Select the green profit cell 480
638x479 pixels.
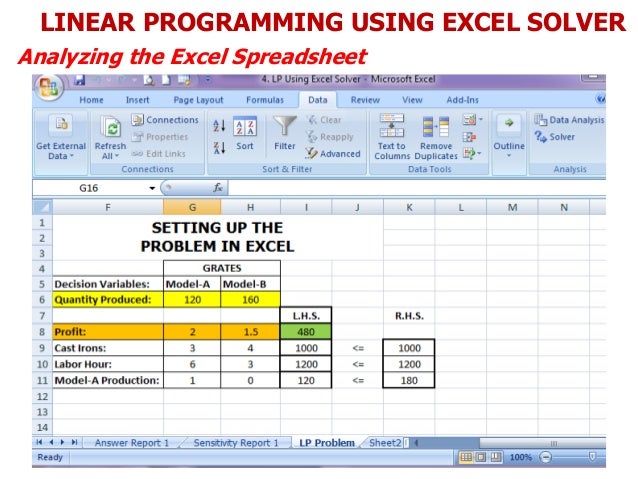(x=306, y=332)
